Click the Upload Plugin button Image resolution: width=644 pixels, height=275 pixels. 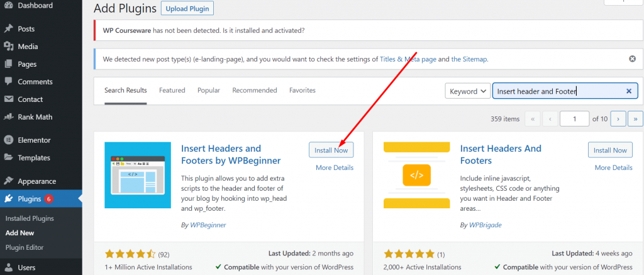click(x=187, y=8)
